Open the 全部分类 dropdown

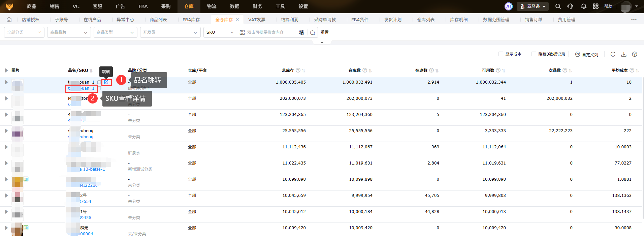point(24,32)
